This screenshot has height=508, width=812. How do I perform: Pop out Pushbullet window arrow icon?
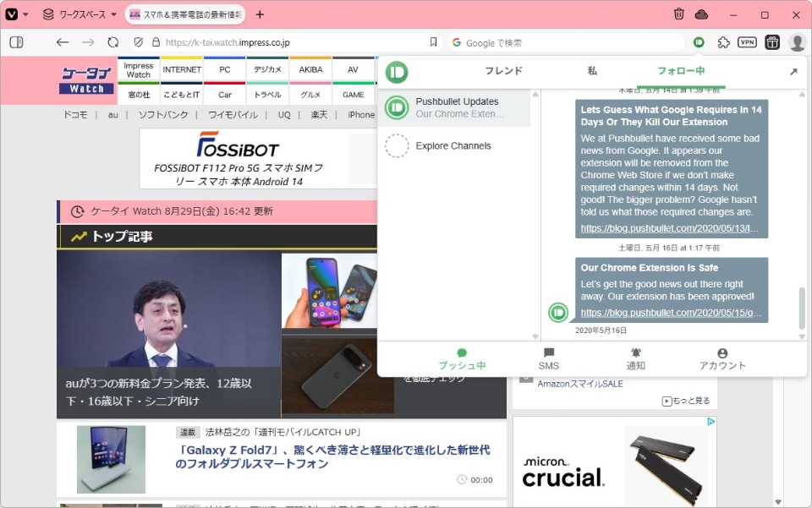tap(793, 72)
